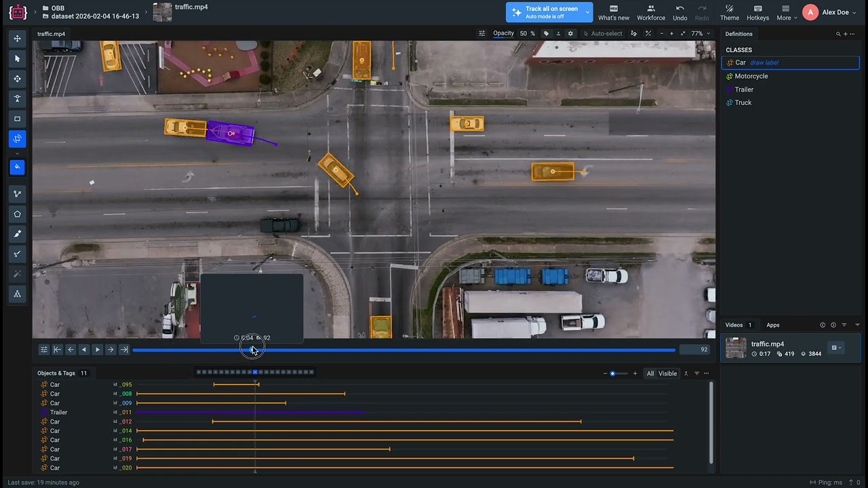
Task: Open the Workforce menu
Action: pyautogui.click(x=651, y=12)
